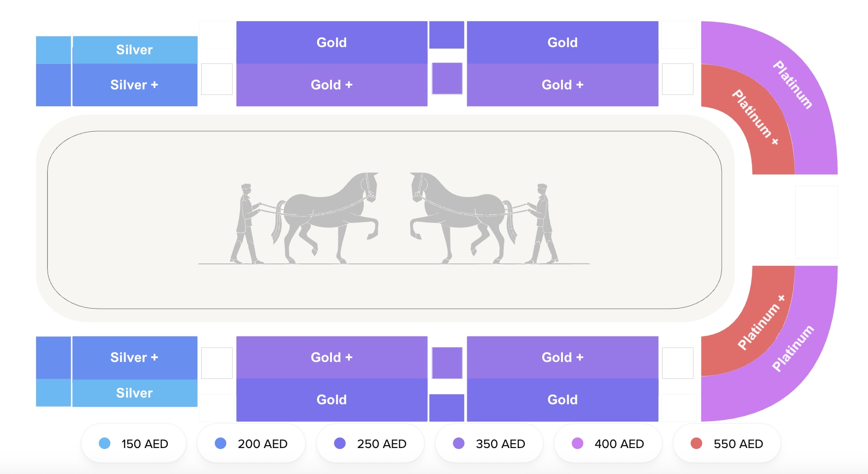Click the red 550 AED color dot

696,443
